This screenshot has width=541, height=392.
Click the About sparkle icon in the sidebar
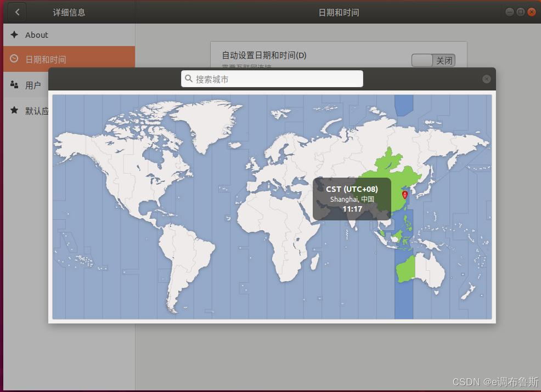pos(14,35)
